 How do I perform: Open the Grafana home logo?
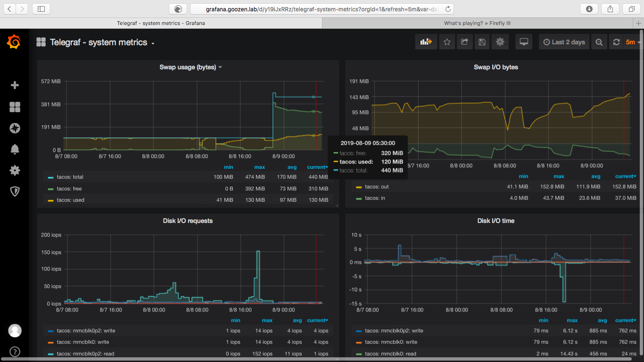click(14, 42)
